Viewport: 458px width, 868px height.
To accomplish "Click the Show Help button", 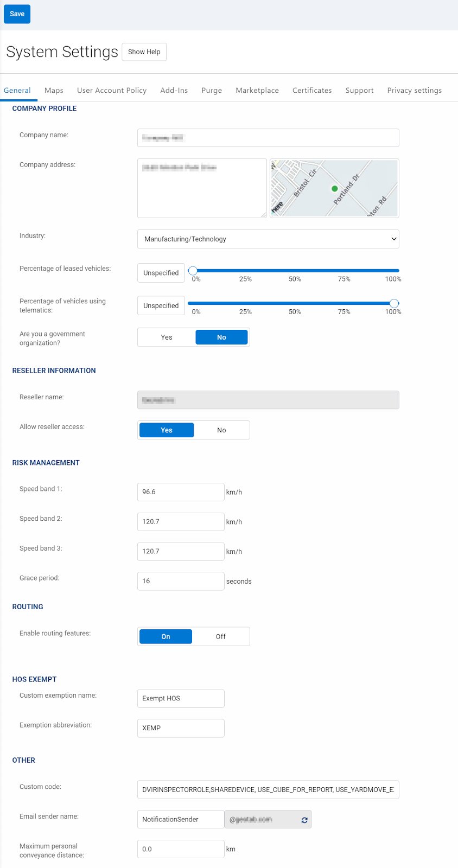I will [x=144, y=52].
